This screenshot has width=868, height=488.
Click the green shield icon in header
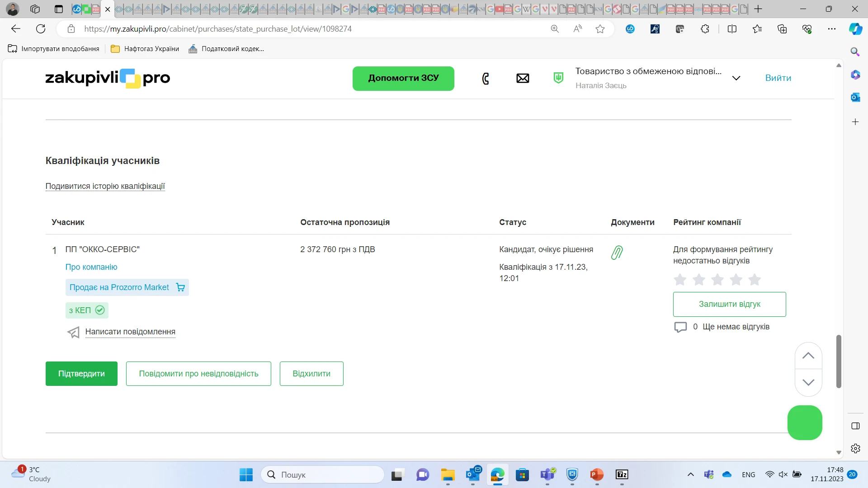558,78
